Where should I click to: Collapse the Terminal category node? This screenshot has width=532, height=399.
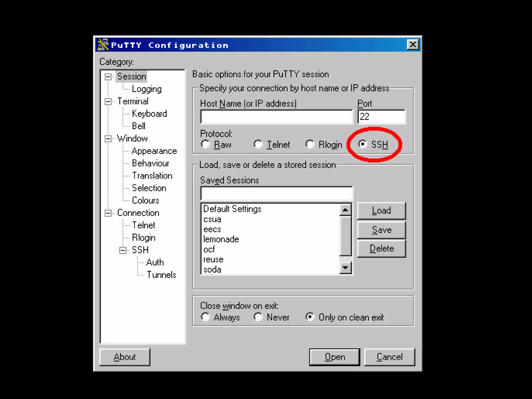coord(108,101)
